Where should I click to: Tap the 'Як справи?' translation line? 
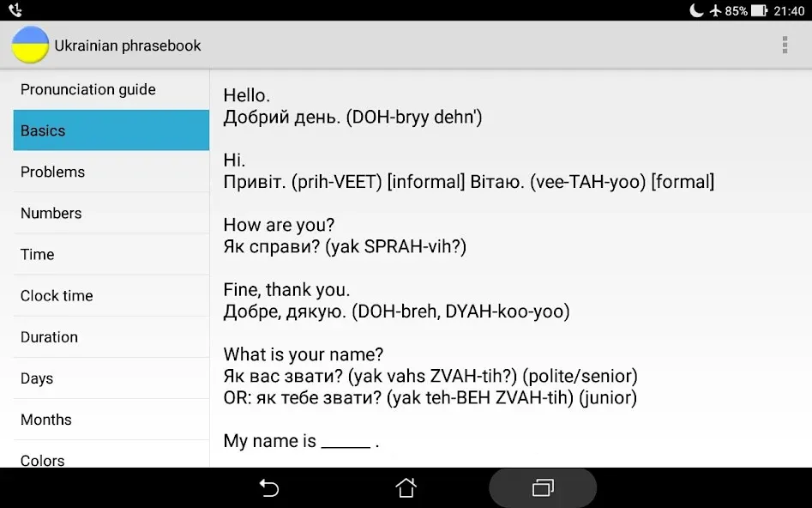pyautogui.click(x=345, y=247)
